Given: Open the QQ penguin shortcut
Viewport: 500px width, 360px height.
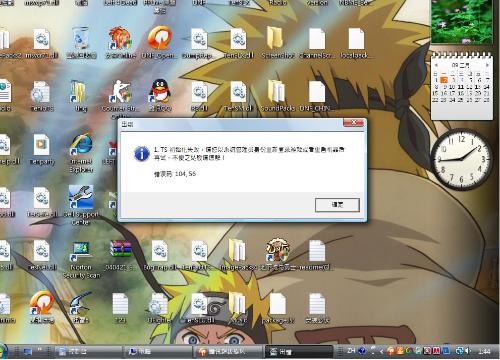Looking at the screenshot, I should tap(160, 94).
